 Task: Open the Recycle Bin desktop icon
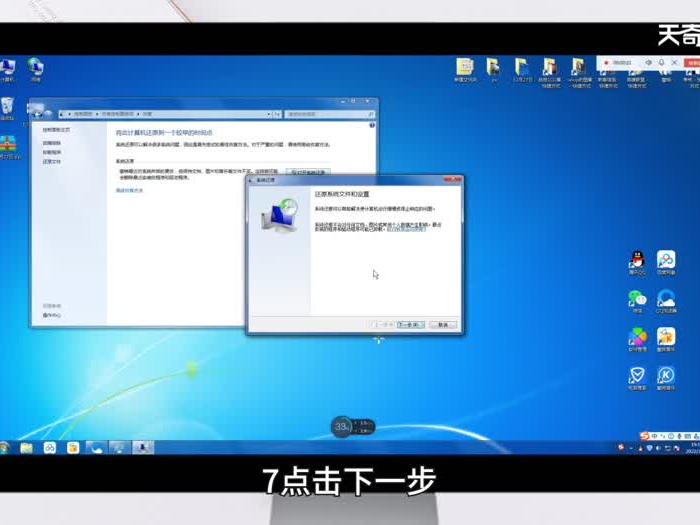(x=8, y=108)
